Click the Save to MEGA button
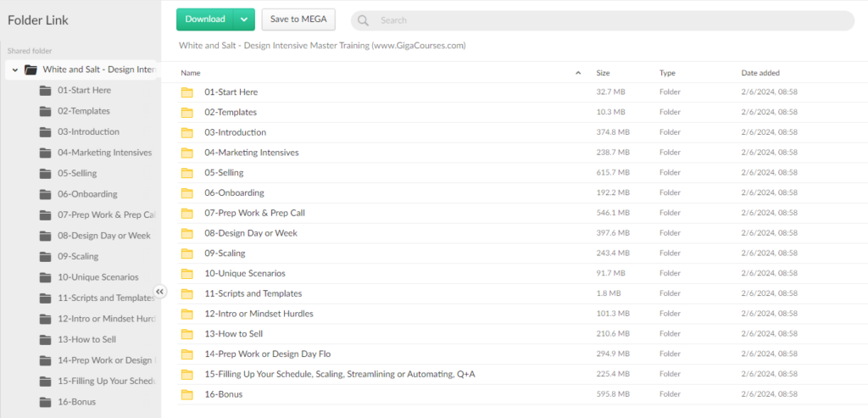Screen dimensions: 868x418 click(298, 20)
